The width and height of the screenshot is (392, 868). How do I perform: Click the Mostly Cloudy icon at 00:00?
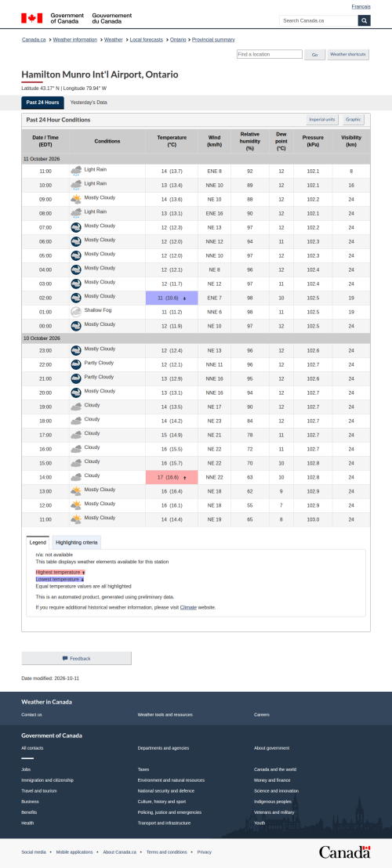(x=76, y=326)
